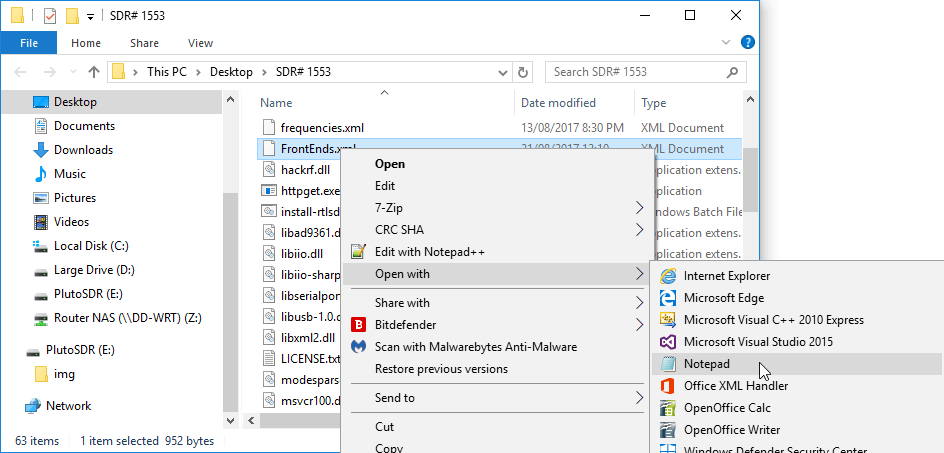
Task: Open the File ribbon tab
Action: point(29,43)
